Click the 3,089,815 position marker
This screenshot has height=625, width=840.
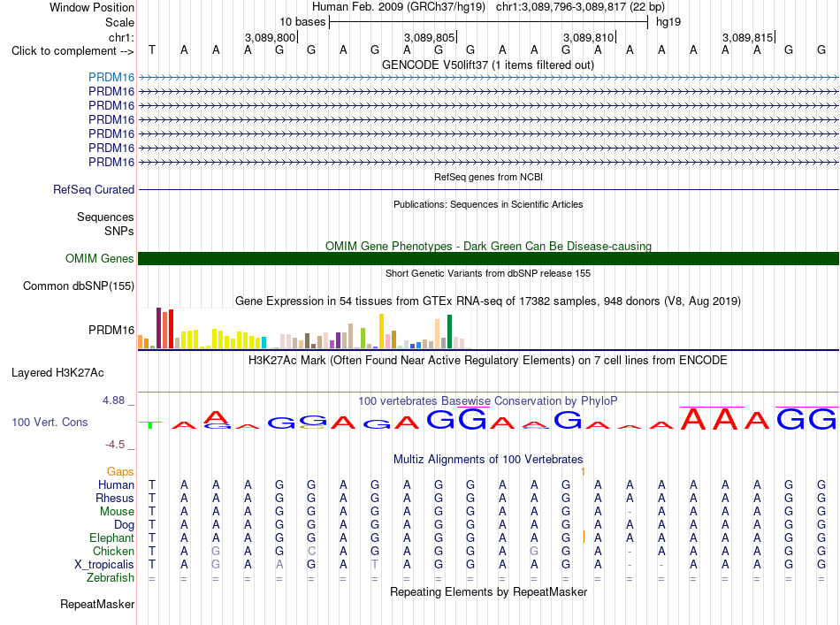pyautogui.click(x=747, y=37)
